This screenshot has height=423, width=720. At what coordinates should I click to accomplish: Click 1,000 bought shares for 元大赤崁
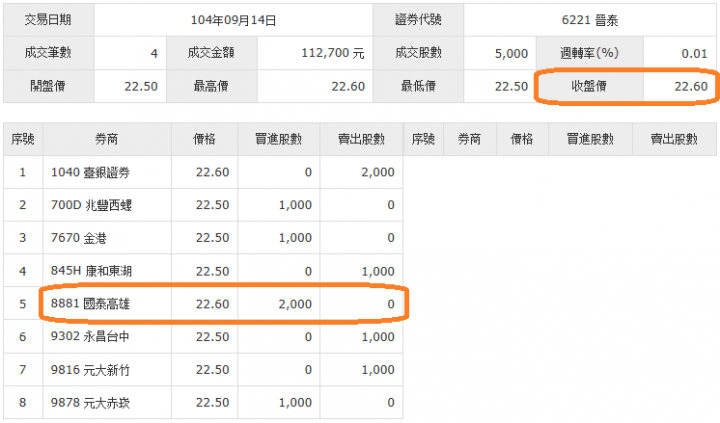point(295,403)
